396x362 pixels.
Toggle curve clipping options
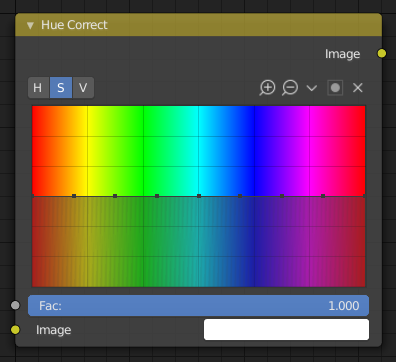pos(335,88)
